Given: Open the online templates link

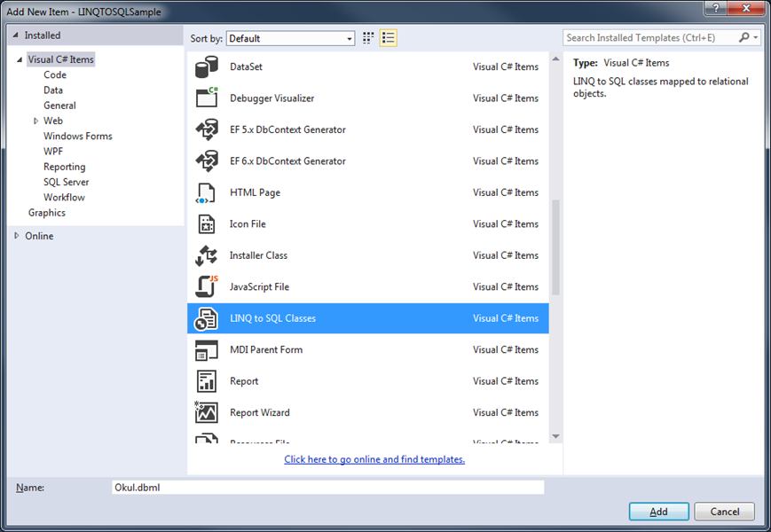Looking at the screenshot, I should click(x=374, y=459).
